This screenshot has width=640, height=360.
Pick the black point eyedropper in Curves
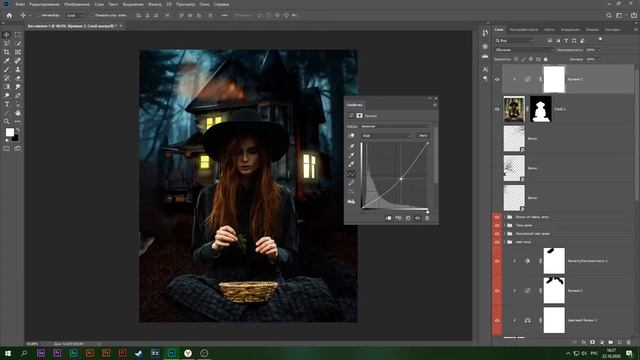pyautogui.click(x=351, y=146)
